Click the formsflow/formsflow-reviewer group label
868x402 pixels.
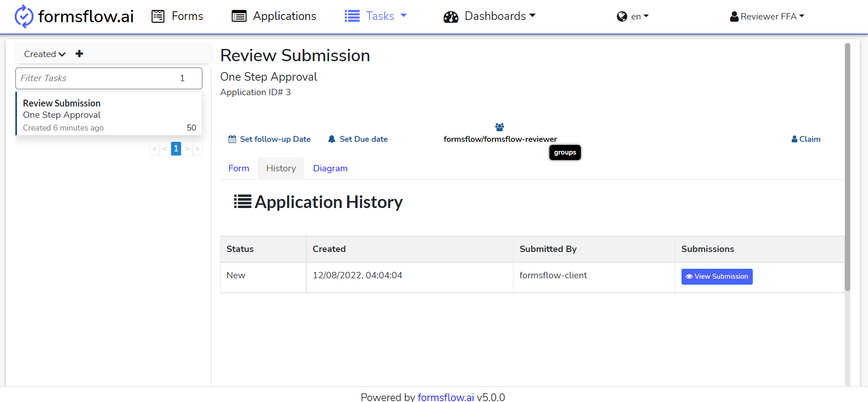coord(500,139)
